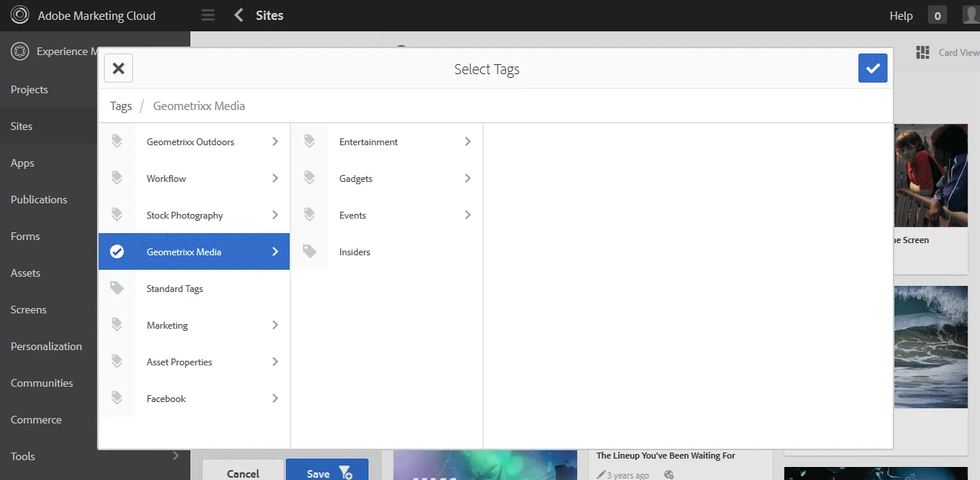Open the notifications counter showing 0
Image resolution: width=980 pixels, height=480 pixels.
[937, 15]
